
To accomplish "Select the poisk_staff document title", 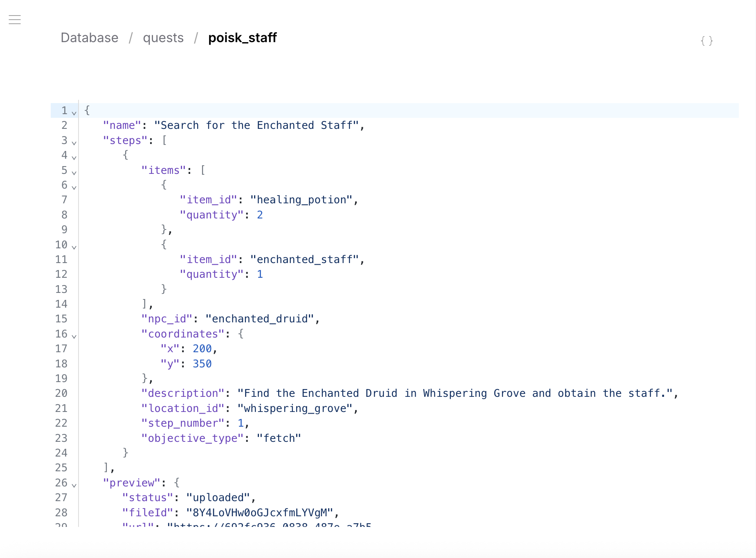I will pyautogui.click(x=242, y=38).
